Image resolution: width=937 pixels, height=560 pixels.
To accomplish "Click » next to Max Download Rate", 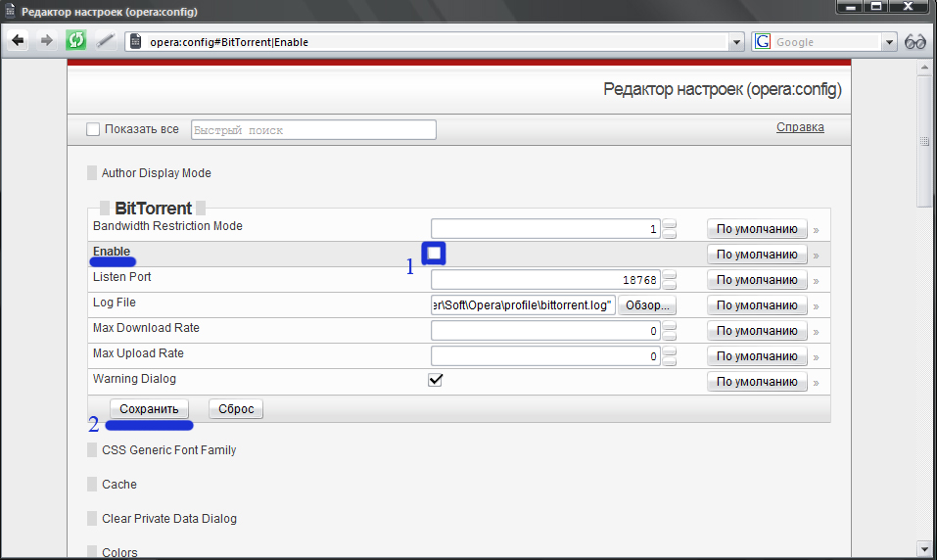I will [816, 332].
